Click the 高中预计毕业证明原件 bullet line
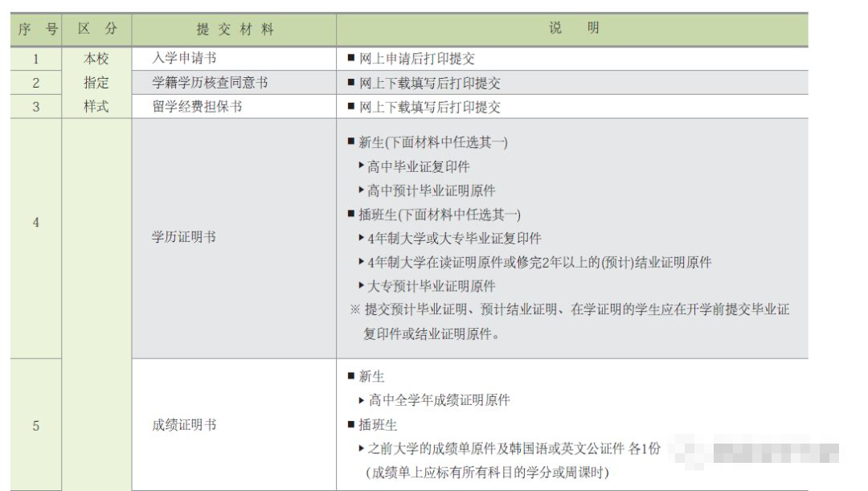 (431, 191)
